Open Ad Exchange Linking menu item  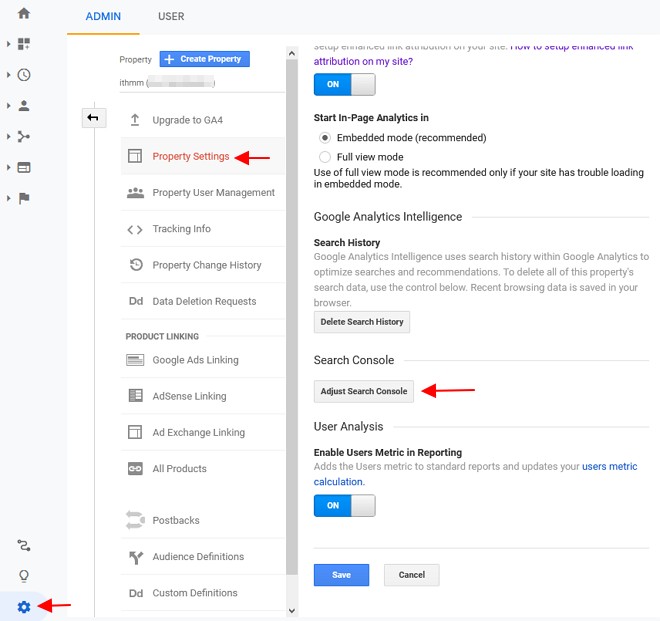[202, 432]
